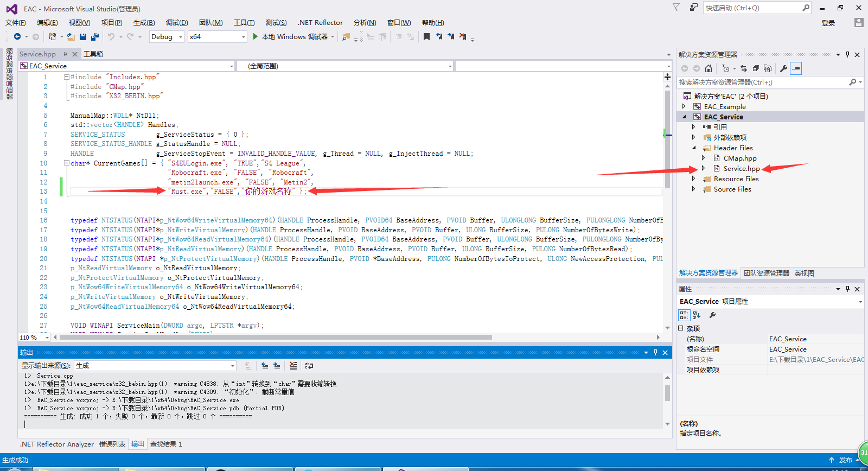This screenshot has height=471, width=868.
Task: Start the 本地 Windows 调试器 debugger
Action: 290,37
